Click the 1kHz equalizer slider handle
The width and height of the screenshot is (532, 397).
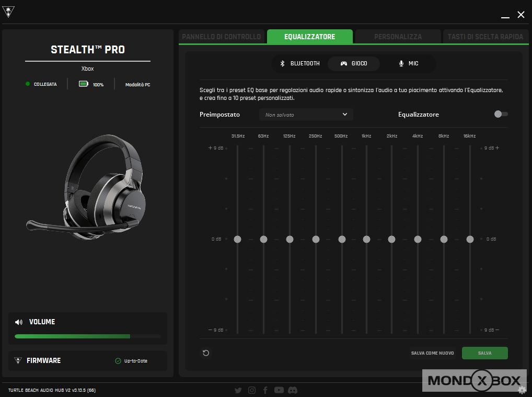[x=366, y=239]
